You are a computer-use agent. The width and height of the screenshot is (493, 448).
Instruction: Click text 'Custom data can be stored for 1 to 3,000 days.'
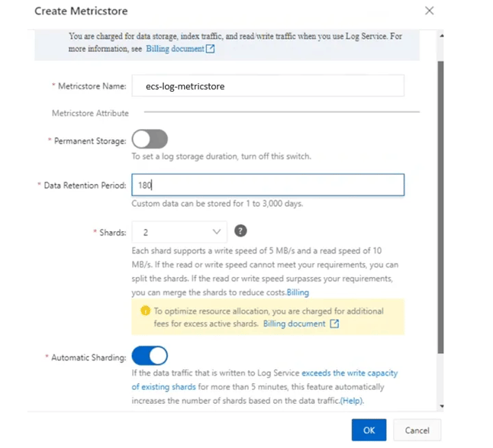(x=217, y=204)
